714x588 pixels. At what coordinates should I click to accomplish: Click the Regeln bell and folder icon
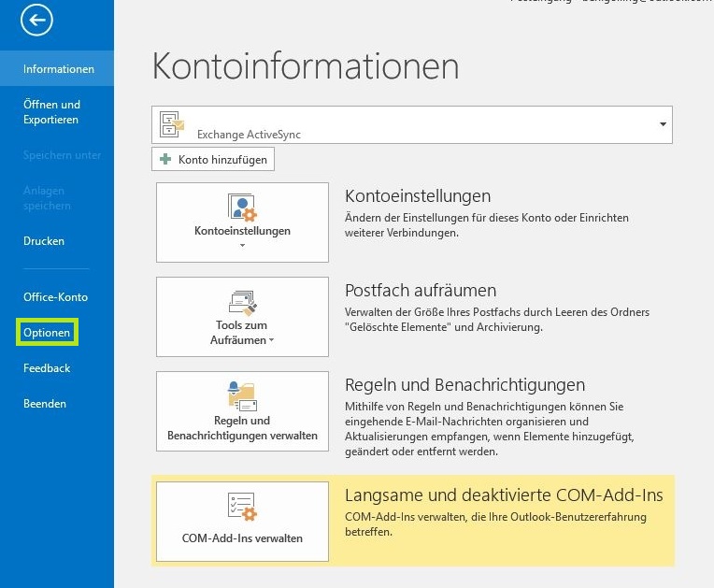242,395
